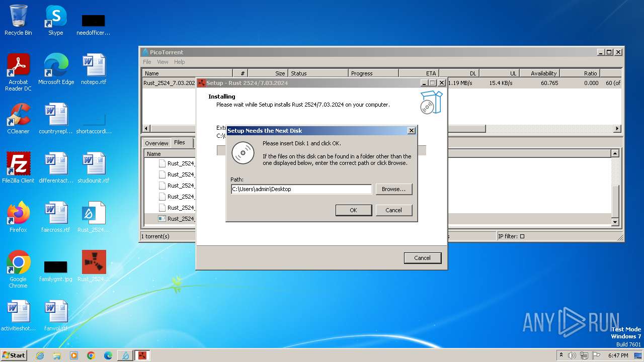Click the Name header in Files panel
644x362 pixels.
[x=170, y=154]
